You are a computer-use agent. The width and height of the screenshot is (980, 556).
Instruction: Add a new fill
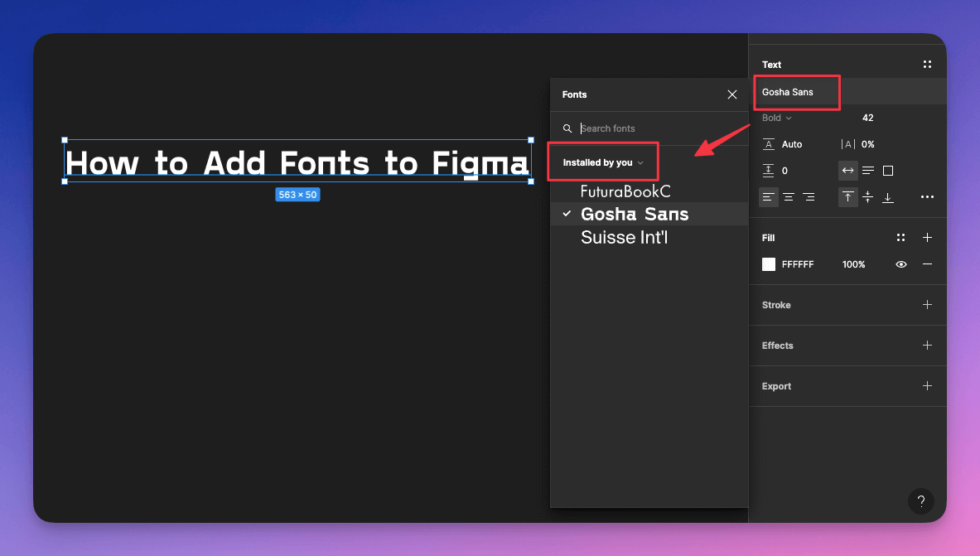click(927, 238)
